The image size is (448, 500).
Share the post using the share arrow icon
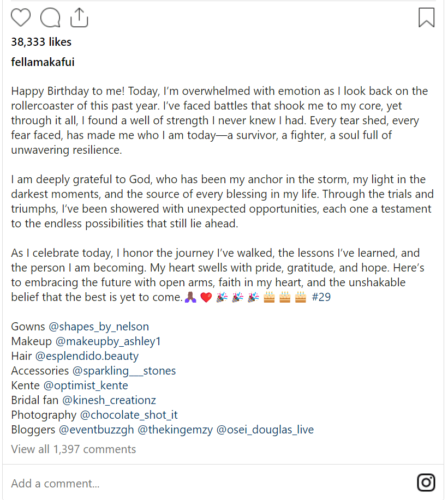[x=79, y=17]
